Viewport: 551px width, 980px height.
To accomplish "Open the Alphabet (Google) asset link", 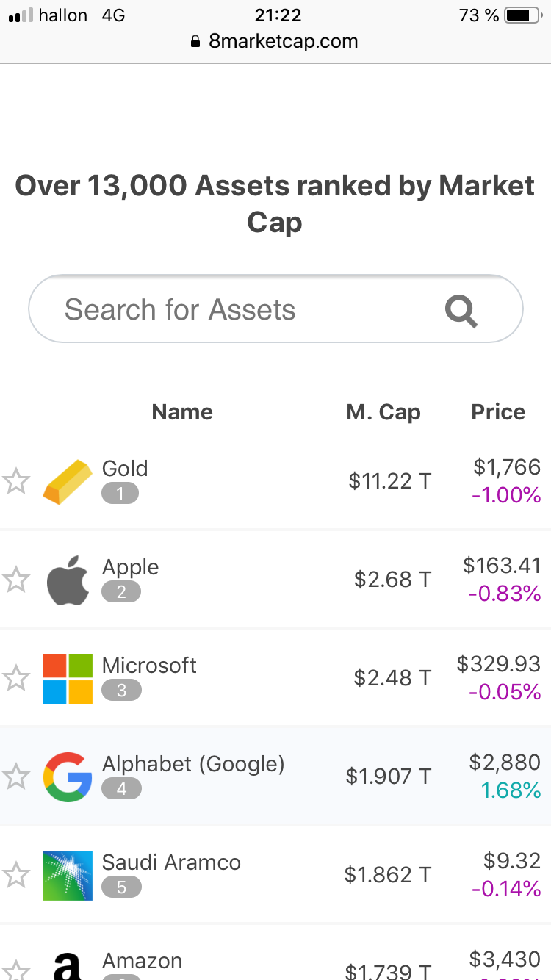I will point(193,764).
